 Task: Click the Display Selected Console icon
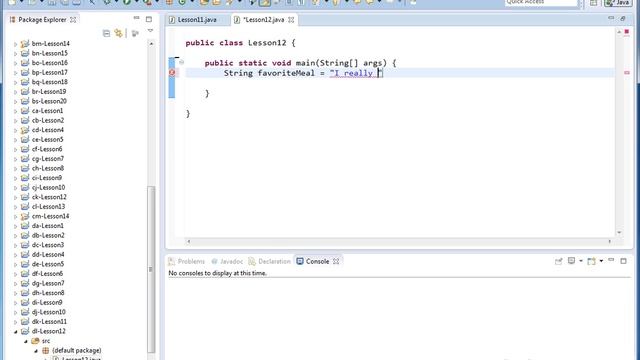click(x=571, y=261)
